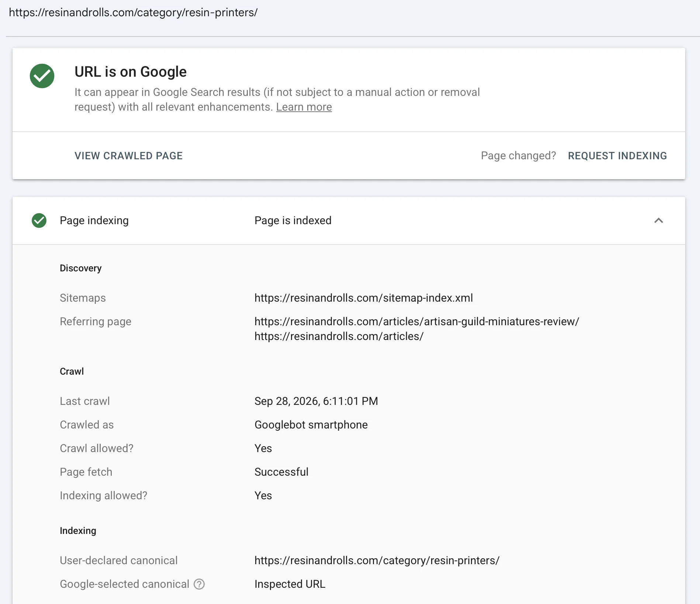
Task: Click VIEW CRAWLED PAGE
Action: tap(128, 156)
